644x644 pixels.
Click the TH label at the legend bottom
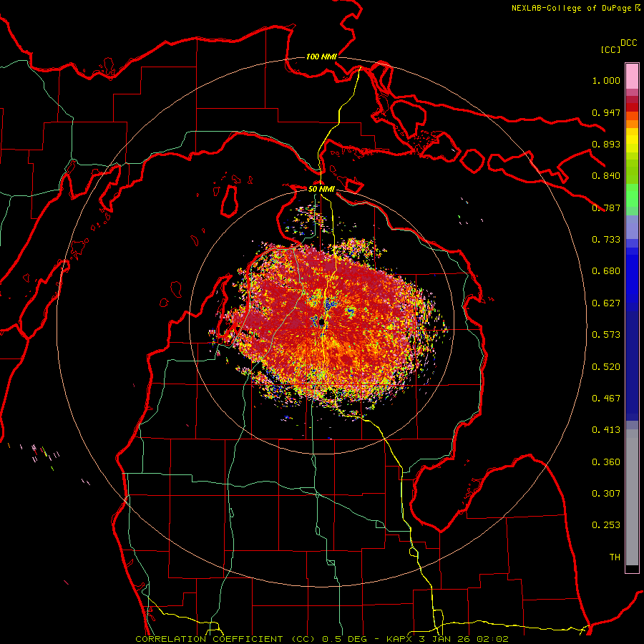coord(615,557)
